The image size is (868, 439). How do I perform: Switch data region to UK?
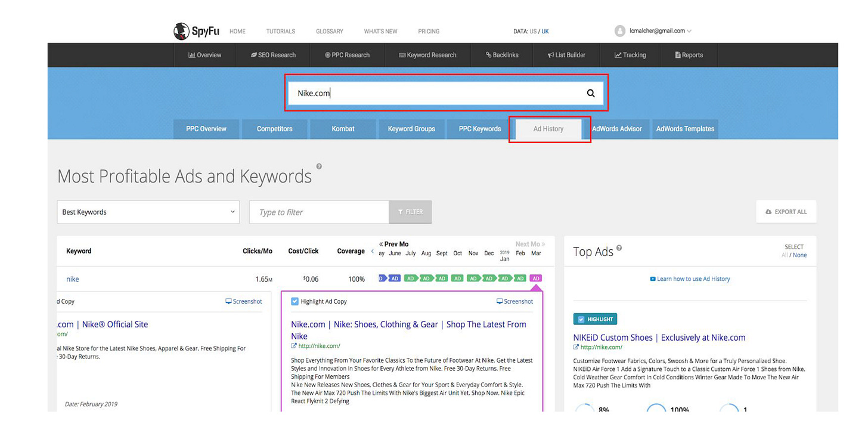coord(545,32)
